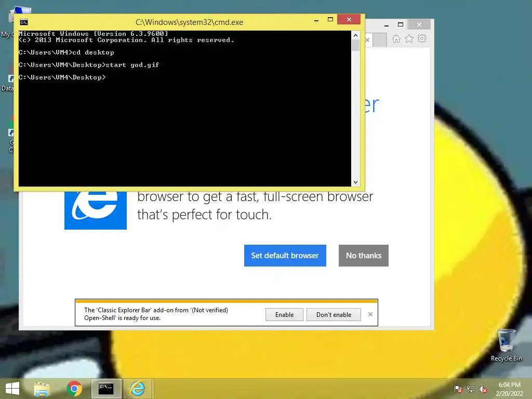Click the 'start god.gif' command line text
Image resolution: width=532 pixels, height=399 pixels.
point(132,65)
